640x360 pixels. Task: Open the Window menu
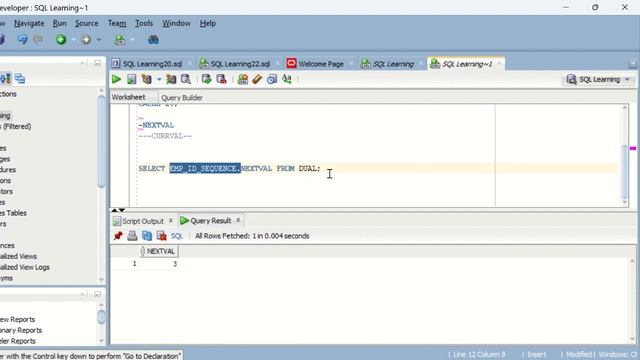click(176, 23)
